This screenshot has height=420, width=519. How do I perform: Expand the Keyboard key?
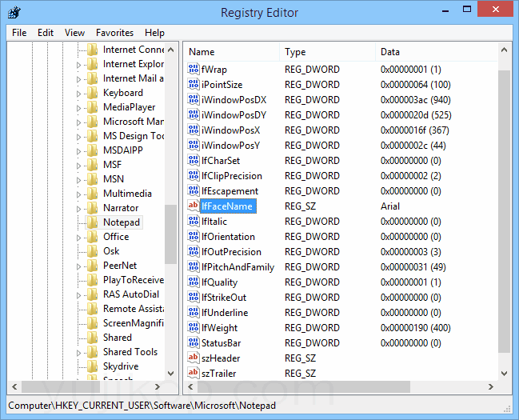[78, 94]
